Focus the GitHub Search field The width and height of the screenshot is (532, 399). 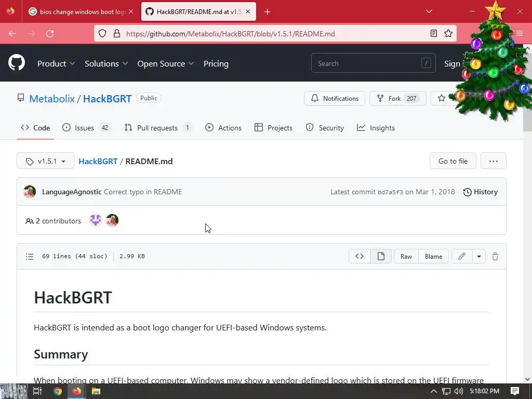click(x=373, y=63)
